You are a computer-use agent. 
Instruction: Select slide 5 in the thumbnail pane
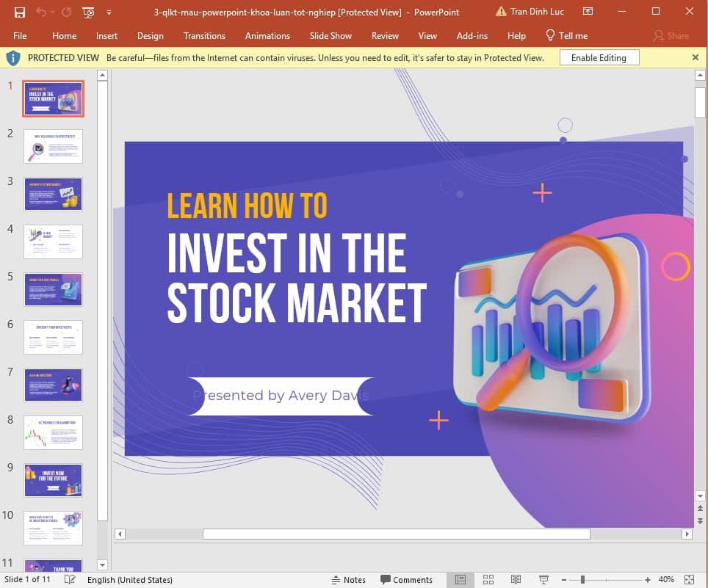[x=53, y=289]
